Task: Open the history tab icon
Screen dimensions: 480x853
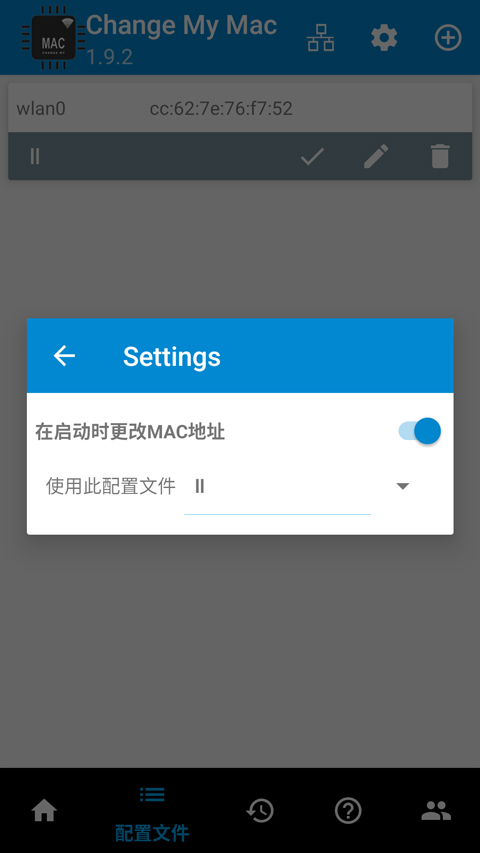Action: click(260, 811)
